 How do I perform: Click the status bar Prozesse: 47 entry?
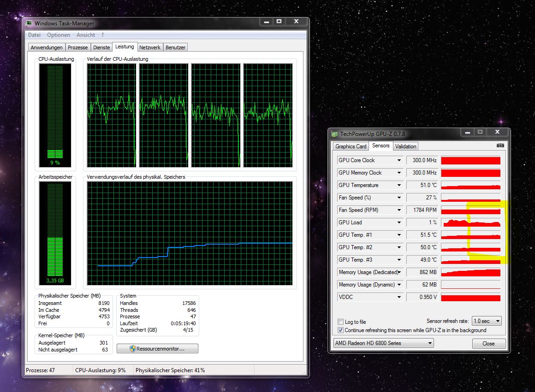(x=40, y=370)
